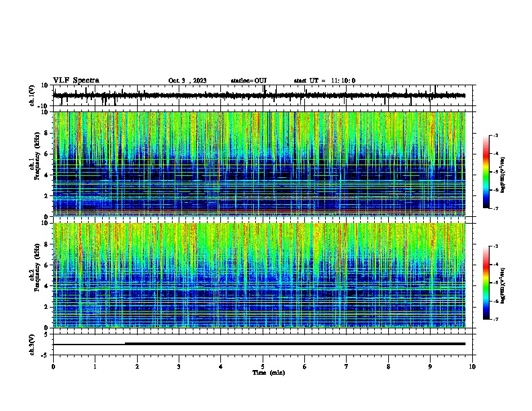Click time axis tick label '3'
The image size is (532, 411).
pyautogui.click(x=179, y=367)
